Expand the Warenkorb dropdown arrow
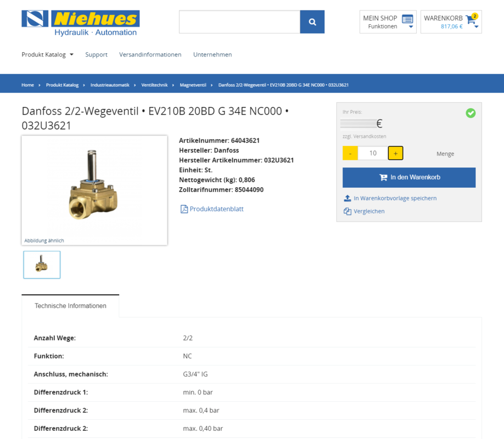 [x=477, y=27]
